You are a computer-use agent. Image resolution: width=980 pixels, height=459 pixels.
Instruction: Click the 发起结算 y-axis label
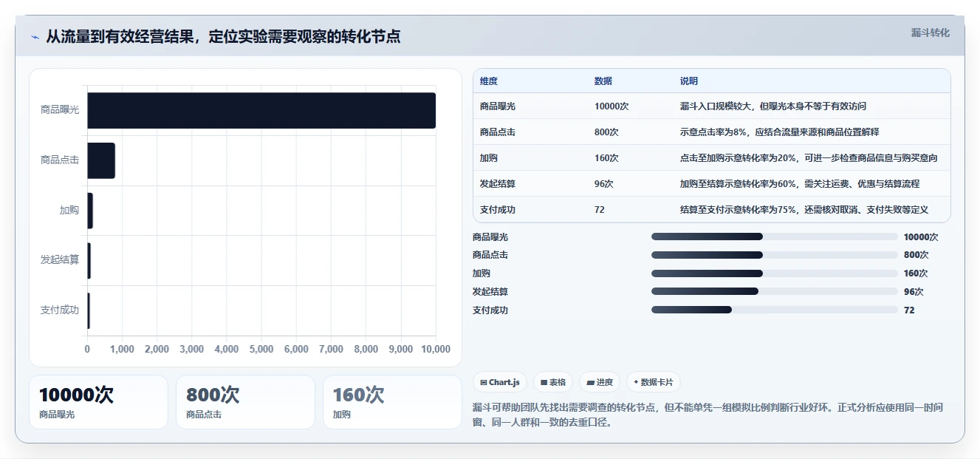coord(60,260)
